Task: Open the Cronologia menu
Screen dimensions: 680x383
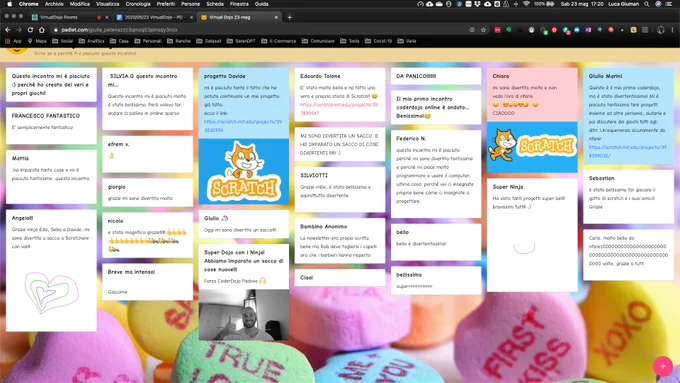Action: (x=138, y=4)
